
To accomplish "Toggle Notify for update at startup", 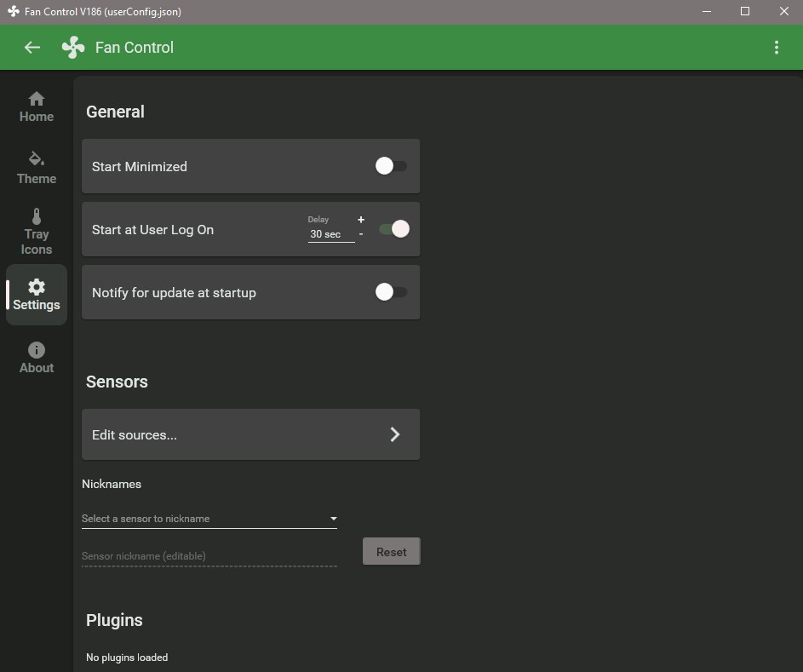I will (391, 292).
